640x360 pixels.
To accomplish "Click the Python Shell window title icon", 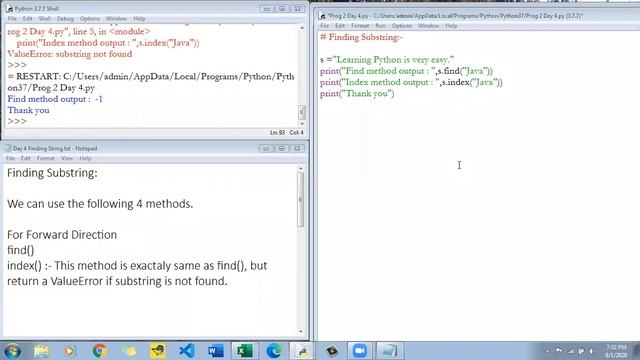I will coord(9,9).
